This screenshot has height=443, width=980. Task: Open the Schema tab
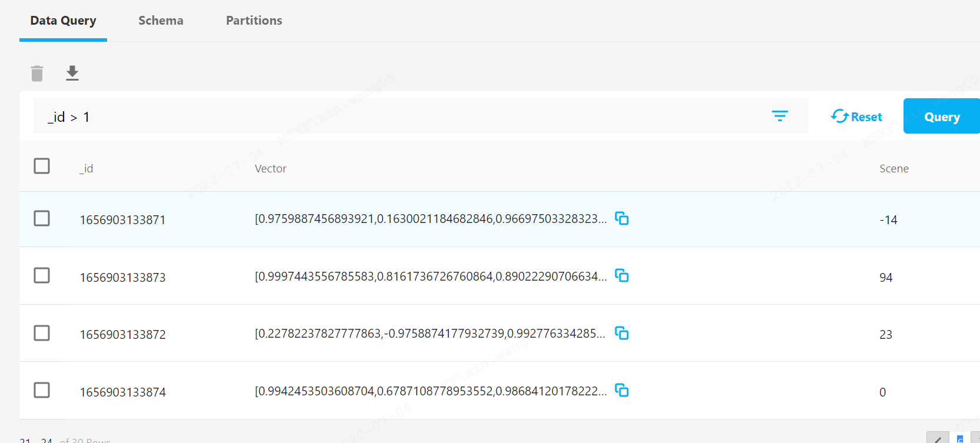161,21
